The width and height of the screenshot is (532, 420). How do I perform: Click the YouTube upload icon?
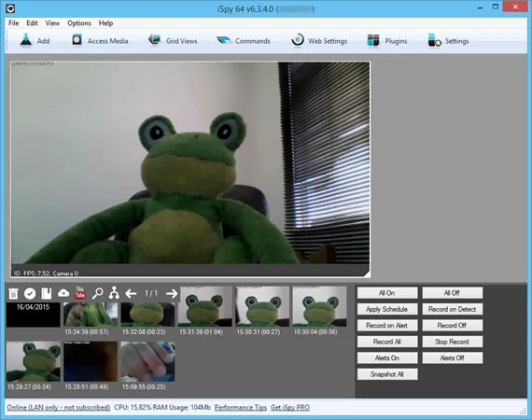(80, 292)
